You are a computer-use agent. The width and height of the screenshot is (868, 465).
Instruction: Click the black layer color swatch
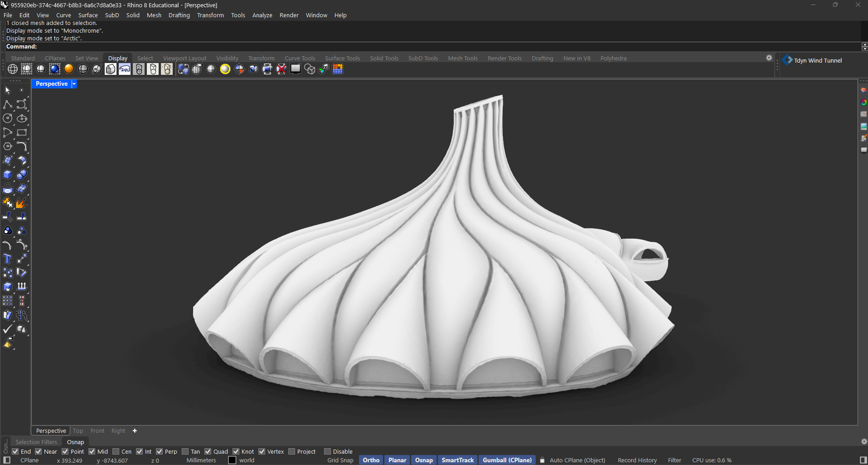click(x=233, y=460)
